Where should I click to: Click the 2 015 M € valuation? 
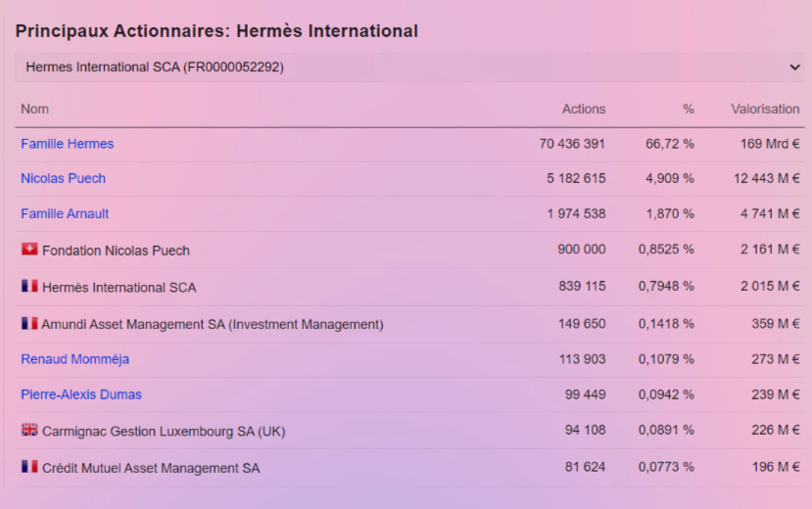click(770, 286)
